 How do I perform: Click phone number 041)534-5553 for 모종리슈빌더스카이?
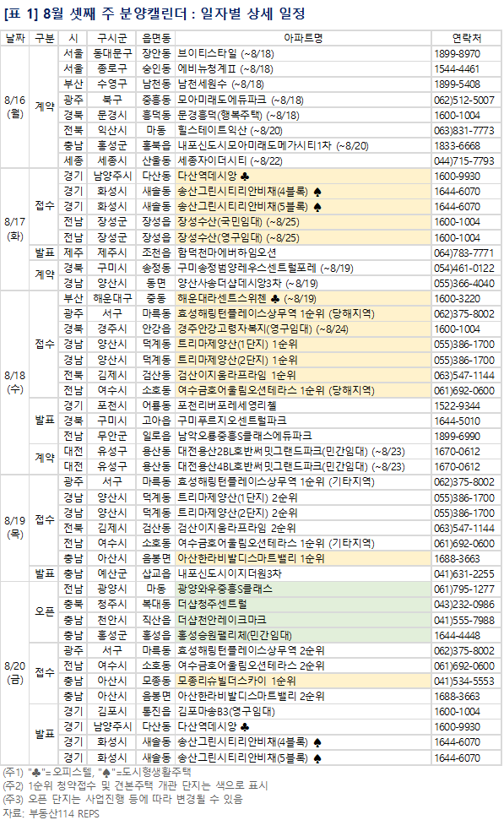pos(463,681)
